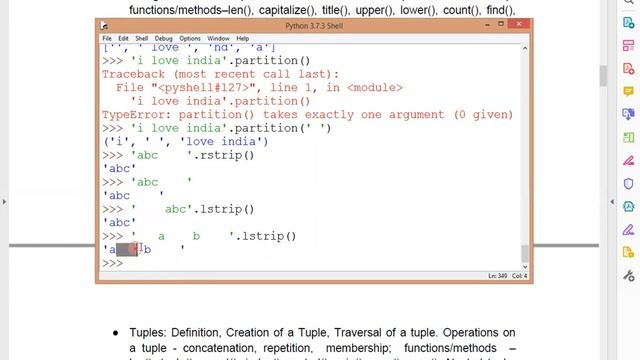The height and width of the screenshot is (360, 640).
Task: Click the PDF document scrollbar thumb
Action: coord(603,76)
